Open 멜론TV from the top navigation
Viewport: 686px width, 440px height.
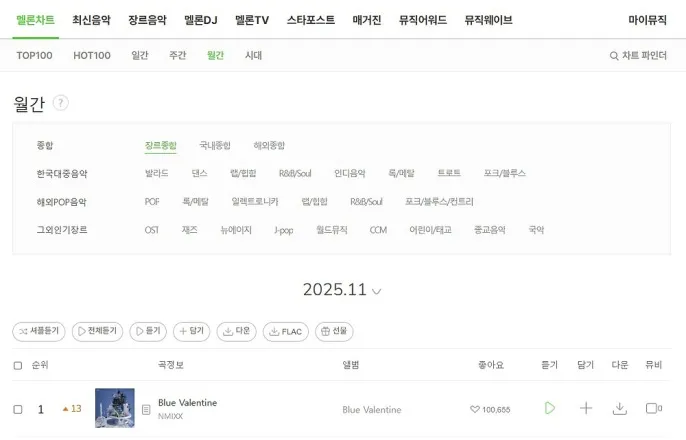[252, 20]
